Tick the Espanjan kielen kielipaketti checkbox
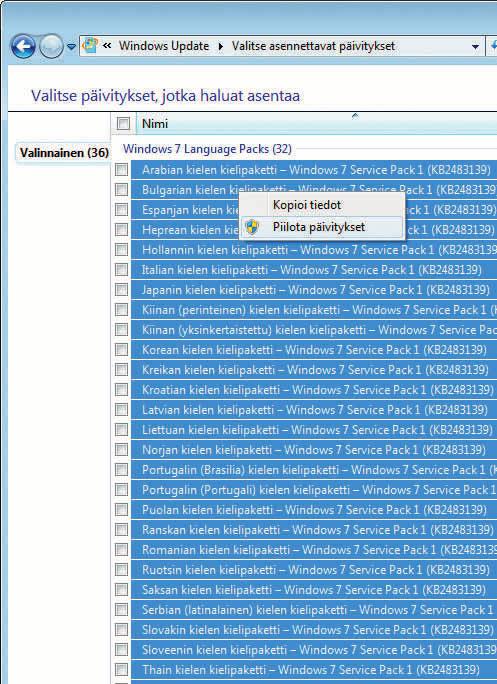This screenshot has width=497, height=684. tap(121, 210)
